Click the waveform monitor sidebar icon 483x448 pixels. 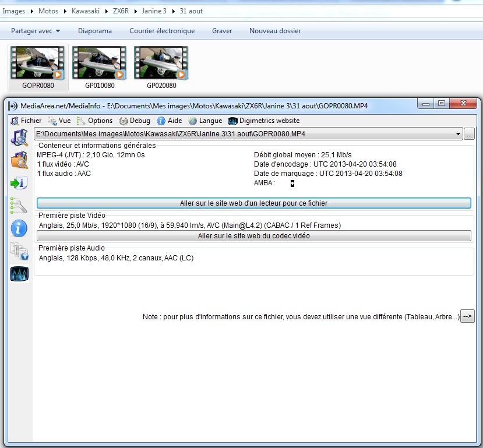pyautogui.click(x=19, y=274)
